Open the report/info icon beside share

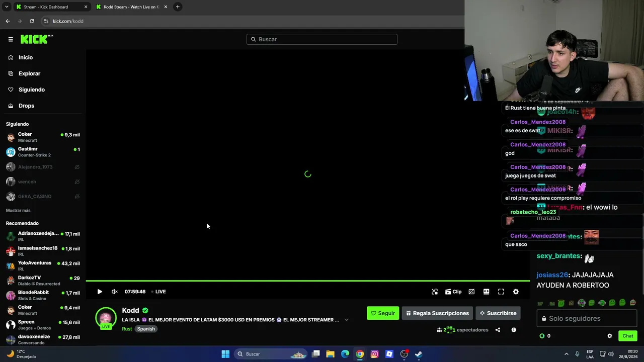click(514, 330)
